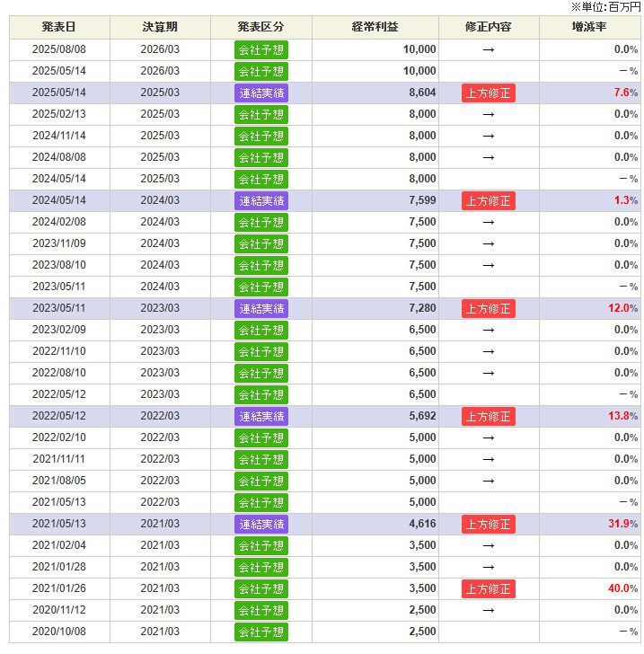This screenshot has height=654, width=644.
Task: Click the 4,616 経常利益 value
Action: click(x=422, y=524)
